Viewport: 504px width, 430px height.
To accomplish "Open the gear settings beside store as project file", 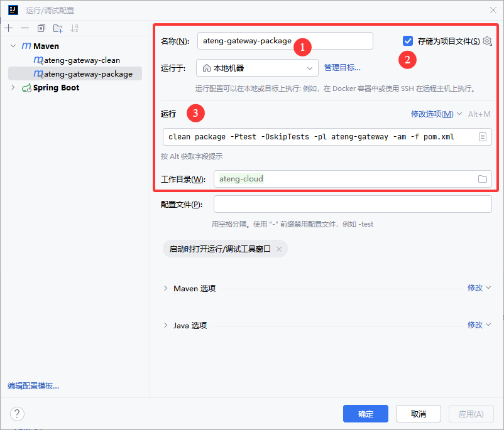I will point(487,41).
